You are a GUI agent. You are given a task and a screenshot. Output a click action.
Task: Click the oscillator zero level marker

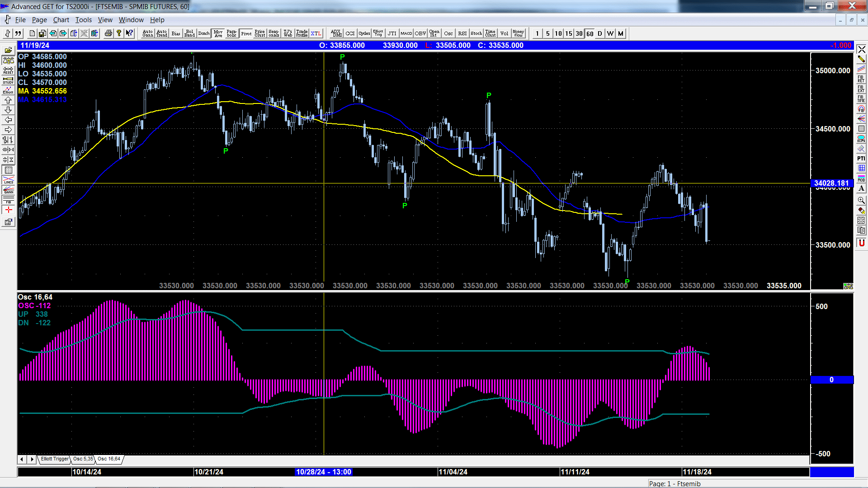click(x=832, y=380)
